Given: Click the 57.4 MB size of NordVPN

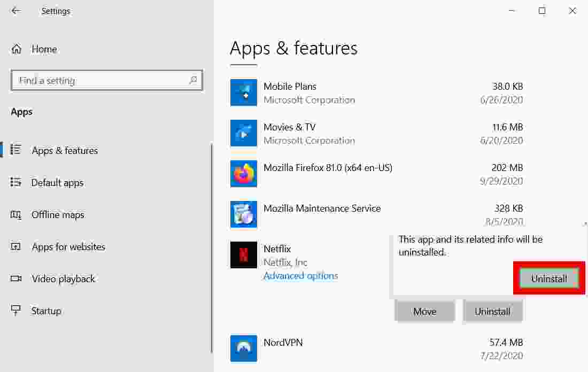Looking at the screenshot, I should point(506,343).
